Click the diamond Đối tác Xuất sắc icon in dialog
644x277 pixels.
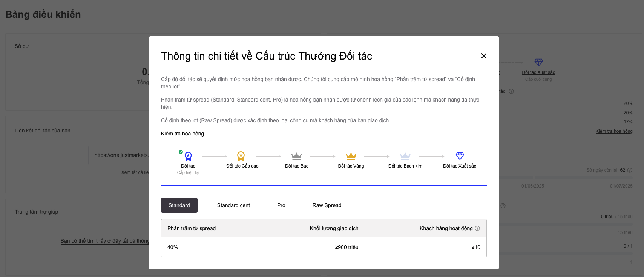tap(460, 156)
